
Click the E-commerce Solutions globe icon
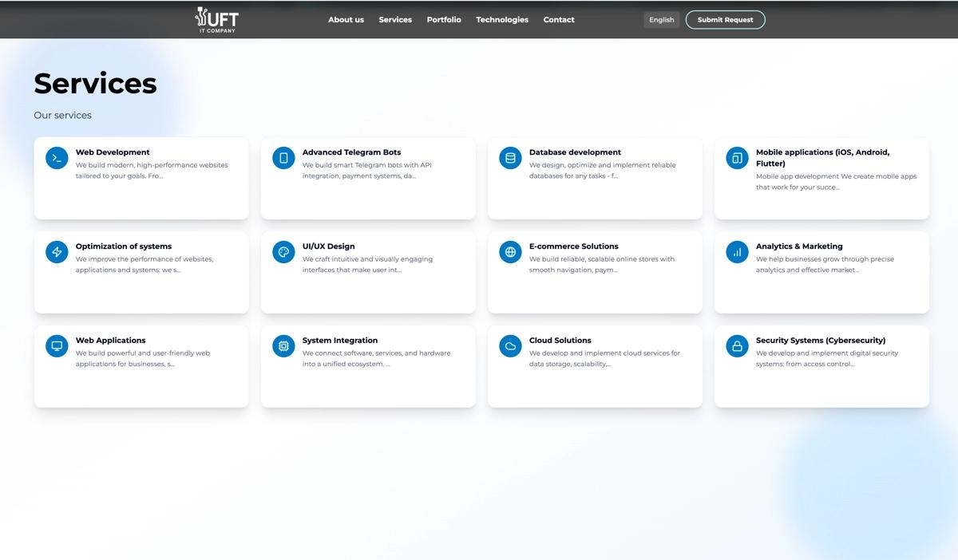point(510,252)
